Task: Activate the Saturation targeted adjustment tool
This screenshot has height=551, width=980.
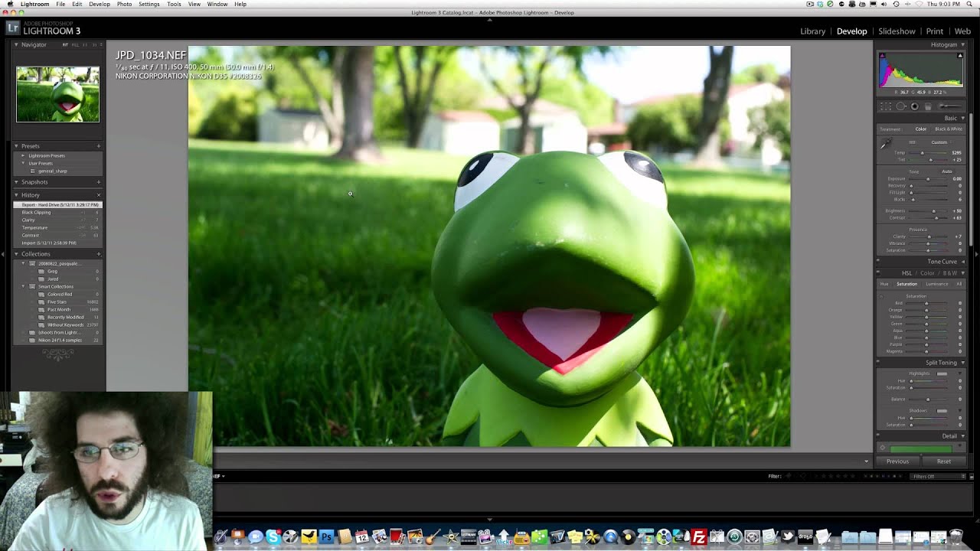Action: [881, 296]
